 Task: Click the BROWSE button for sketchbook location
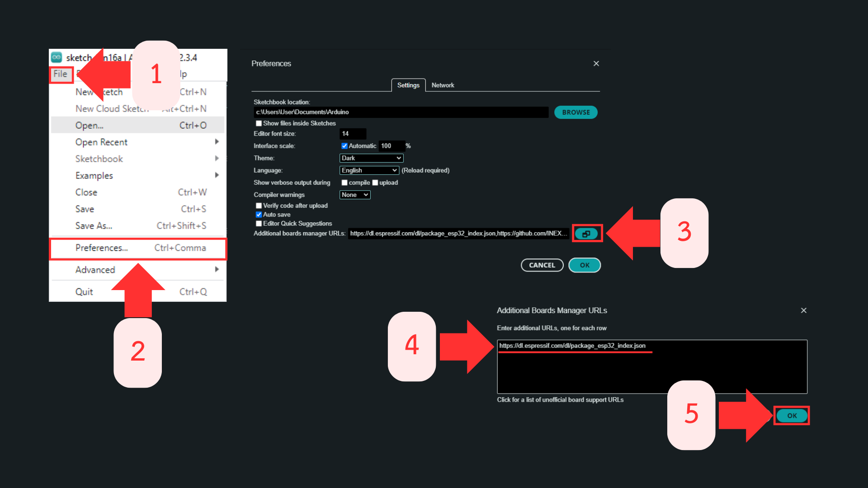tap(576, 113)
